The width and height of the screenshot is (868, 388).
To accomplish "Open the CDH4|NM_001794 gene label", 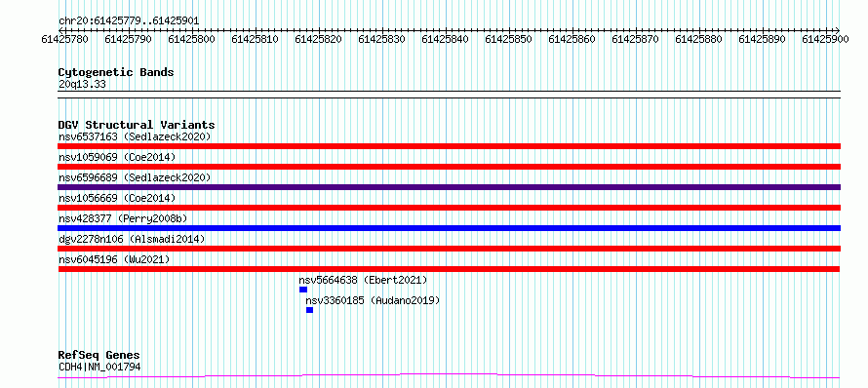I will coord(99,367).
